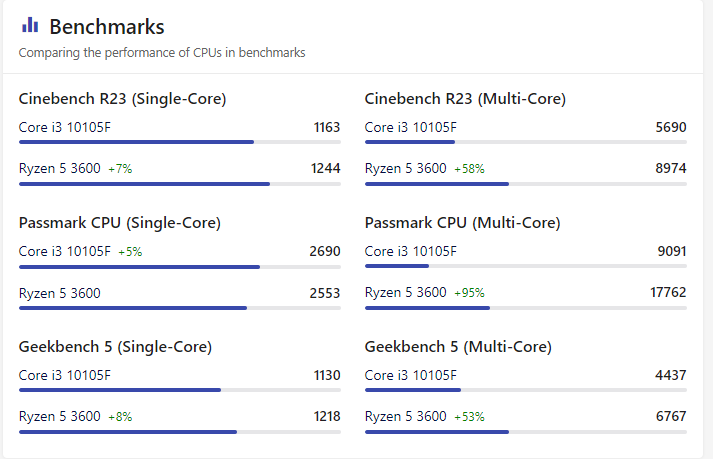This screenshot has width=713, height=459.
Task: Click the Core i3 10105F Cinebench Single-Core bar
Action: 136,142
